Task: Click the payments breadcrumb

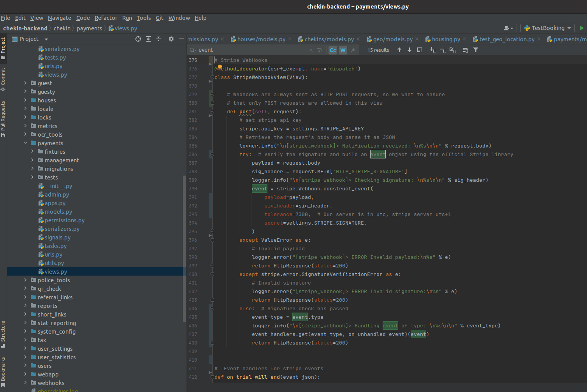Action: click(x=89, y=28)
